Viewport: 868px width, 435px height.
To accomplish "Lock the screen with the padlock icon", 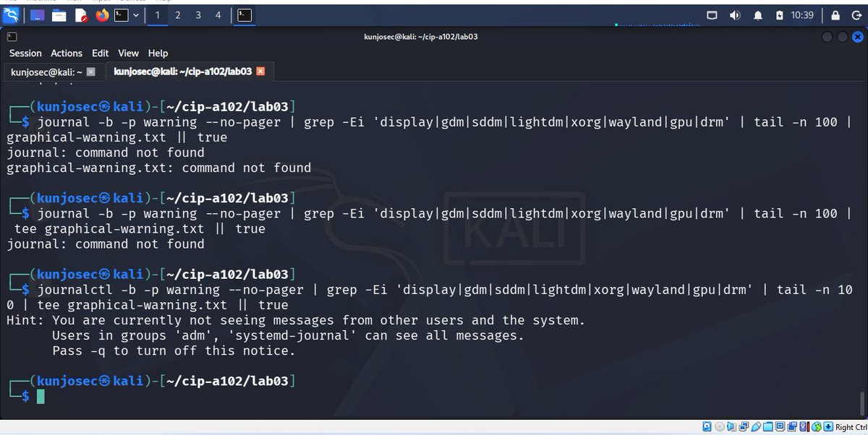I will coord(835,15).
